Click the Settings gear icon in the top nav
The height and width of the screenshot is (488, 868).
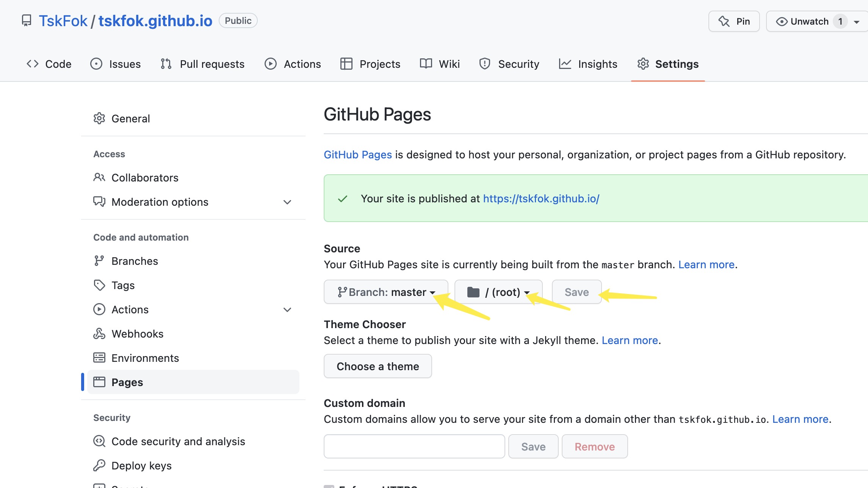pos(643,64)
